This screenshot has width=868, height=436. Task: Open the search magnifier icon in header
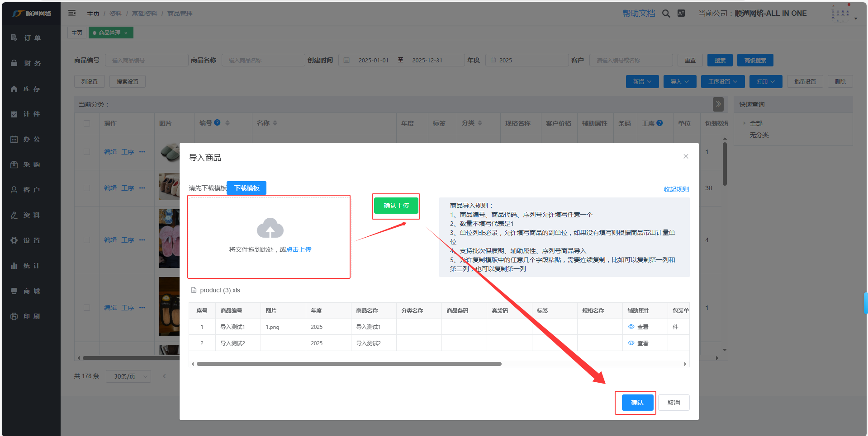pos(666,14)
